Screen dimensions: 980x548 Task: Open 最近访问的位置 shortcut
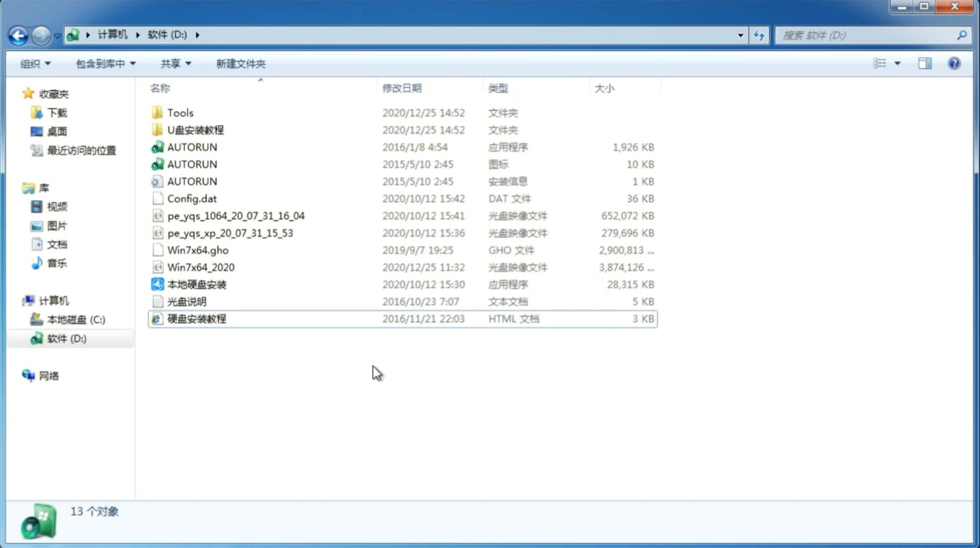click(x=81, y=150)
